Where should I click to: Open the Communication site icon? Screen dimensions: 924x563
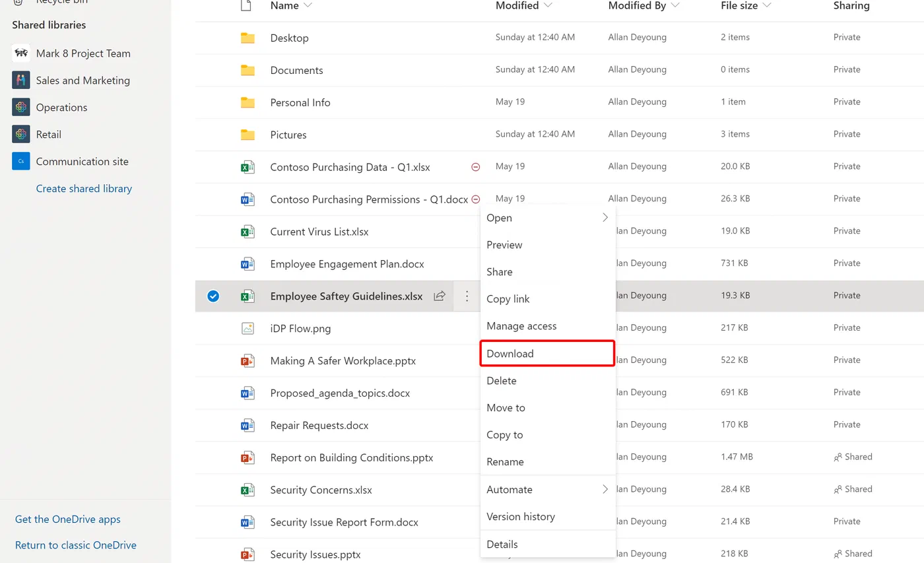point(21,162)
